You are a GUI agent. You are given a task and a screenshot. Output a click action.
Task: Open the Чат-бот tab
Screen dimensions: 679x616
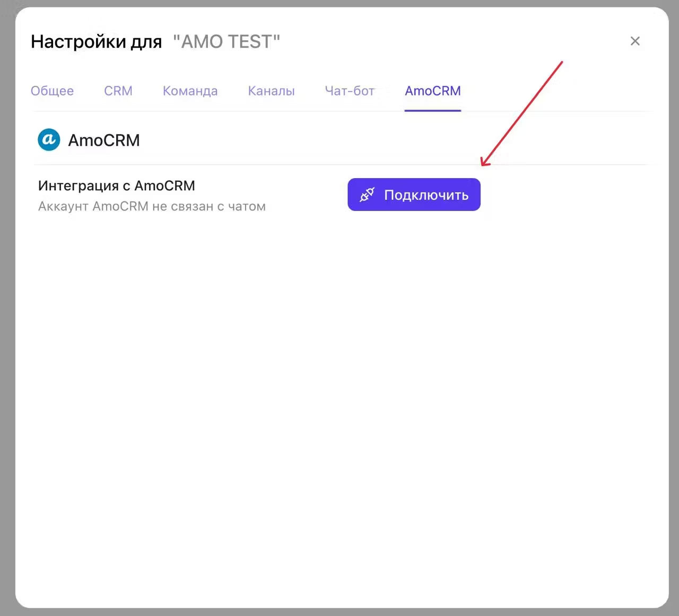point(350,91)
